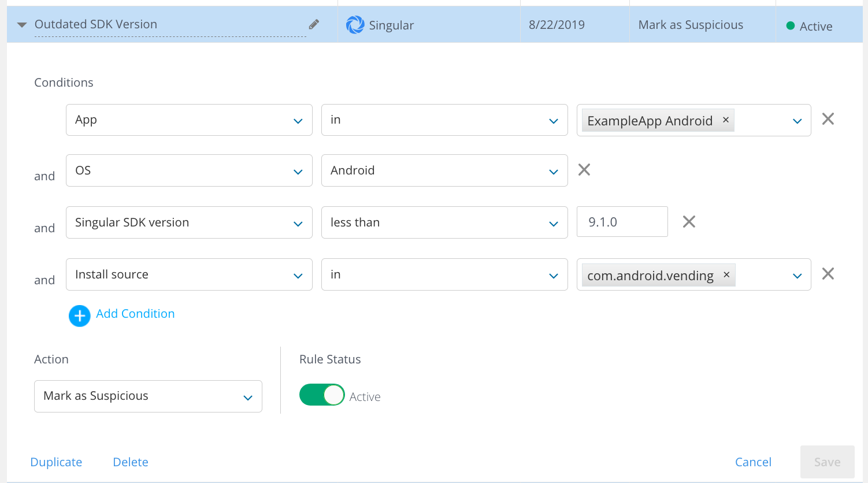The width and height of the screenshot is (868, 483).
Task: Open the Singular SDK version field dropdown
Action: (189, 222)
